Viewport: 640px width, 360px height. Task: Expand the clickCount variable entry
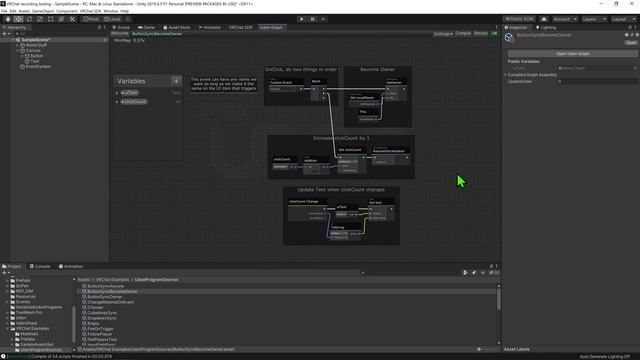(117, 102)
